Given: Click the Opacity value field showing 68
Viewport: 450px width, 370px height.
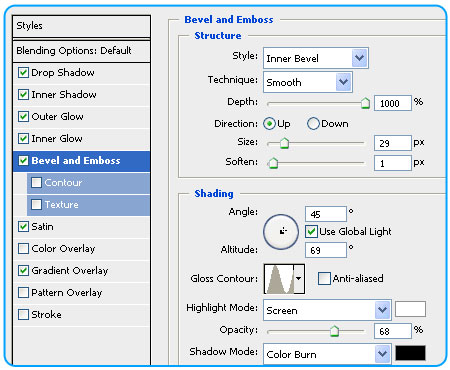Looking at the screenshot, I should tap(393, 331).
